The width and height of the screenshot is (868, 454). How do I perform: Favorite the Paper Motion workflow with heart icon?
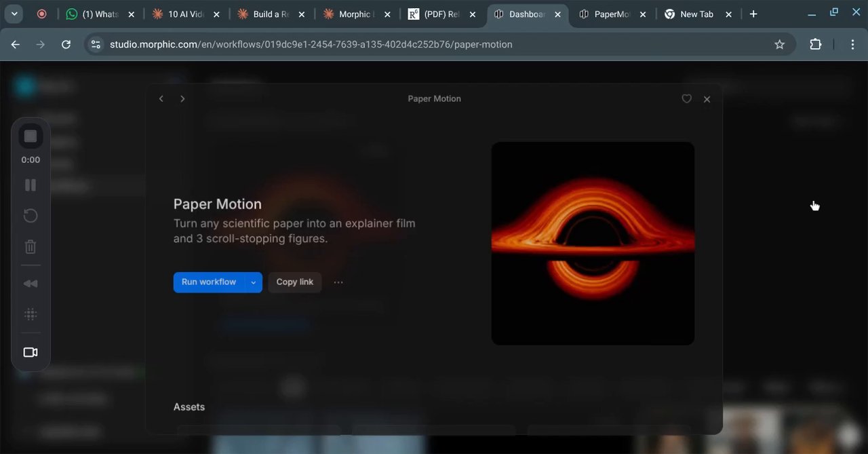point(686,99)
